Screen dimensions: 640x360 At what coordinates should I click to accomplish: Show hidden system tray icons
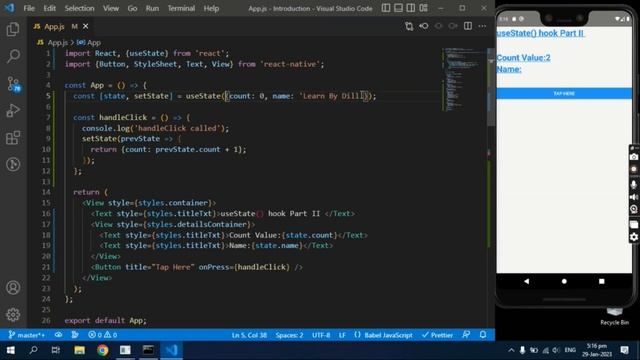[x=511, y=350]
